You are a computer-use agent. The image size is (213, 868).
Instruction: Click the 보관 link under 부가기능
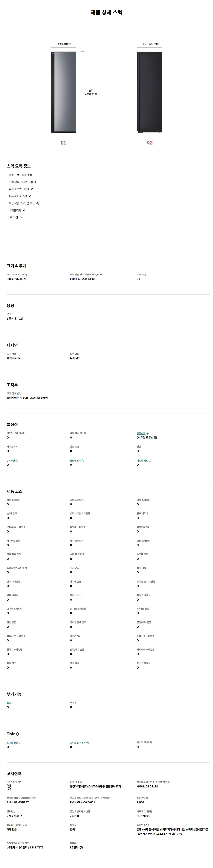click(72, 703)
